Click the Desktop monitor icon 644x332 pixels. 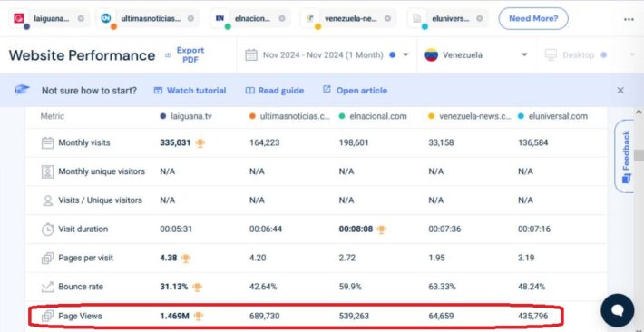click(551, 54)
